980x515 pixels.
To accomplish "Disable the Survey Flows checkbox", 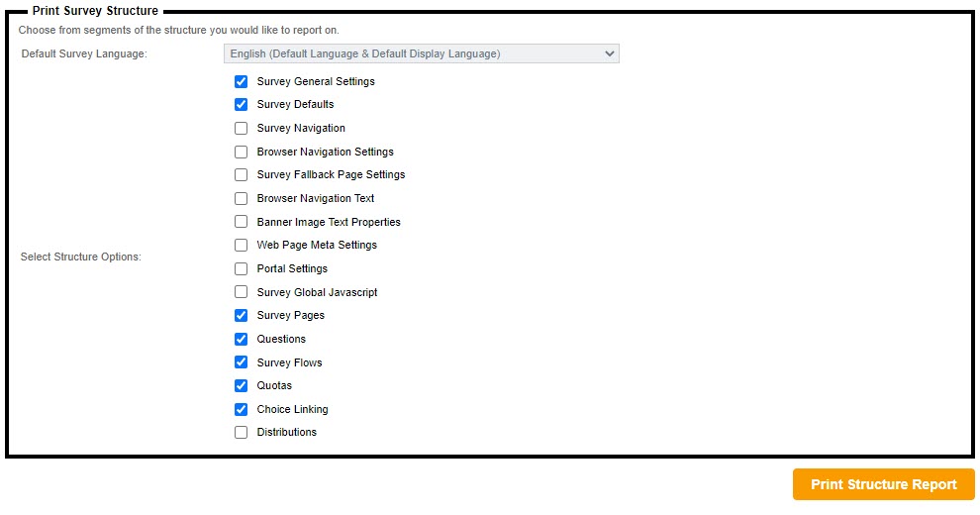I will coord(241,362).
